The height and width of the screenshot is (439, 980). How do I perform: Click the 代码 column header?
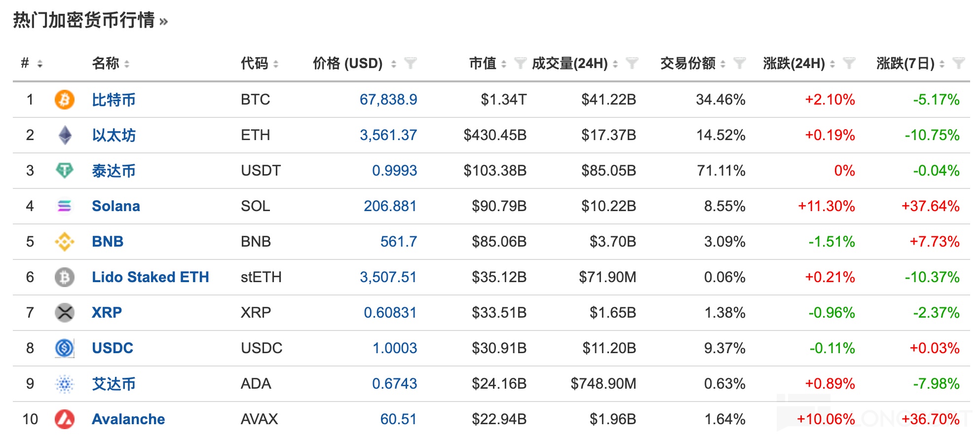[x=254, y=63]
